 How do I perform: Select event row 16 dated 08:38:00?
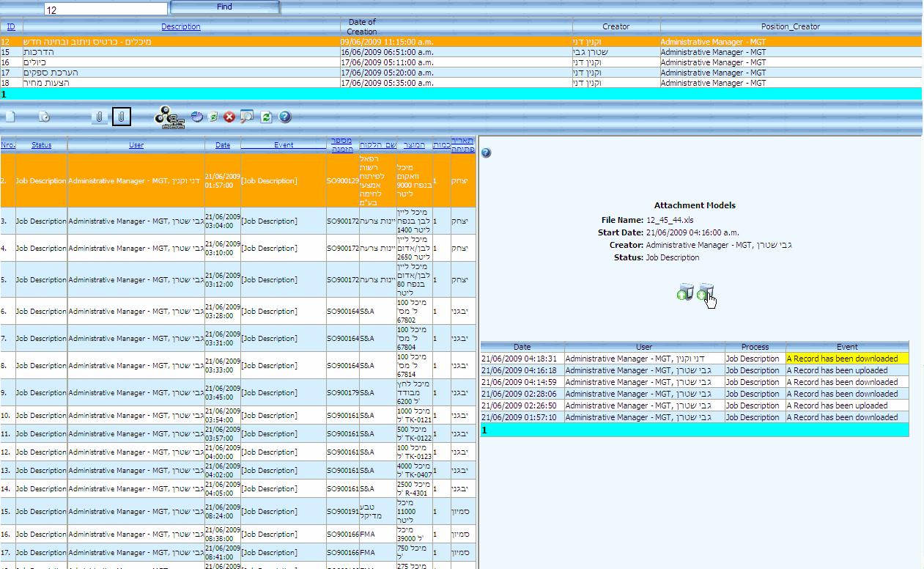point(238,534)
